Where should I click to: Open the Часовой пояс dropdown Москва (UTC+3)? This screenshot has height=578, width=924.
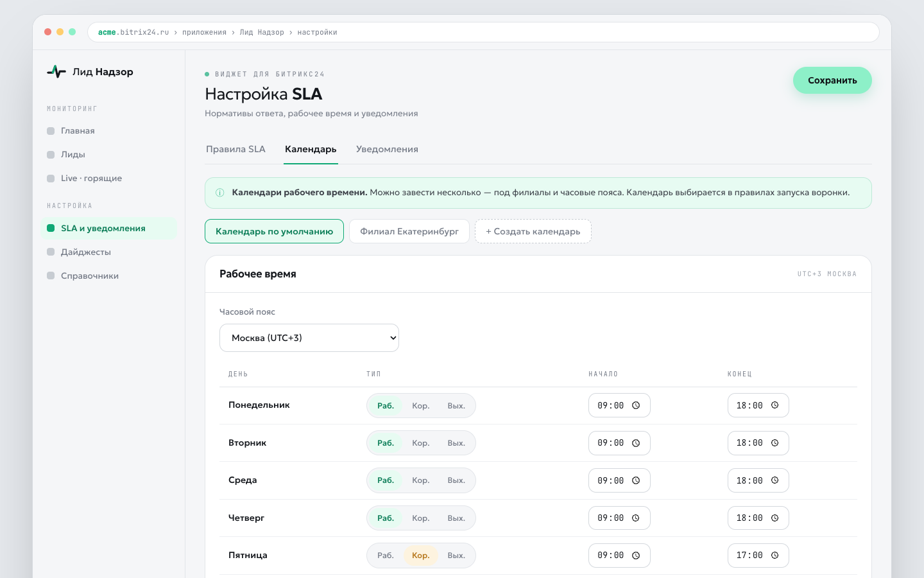[309, 338]
